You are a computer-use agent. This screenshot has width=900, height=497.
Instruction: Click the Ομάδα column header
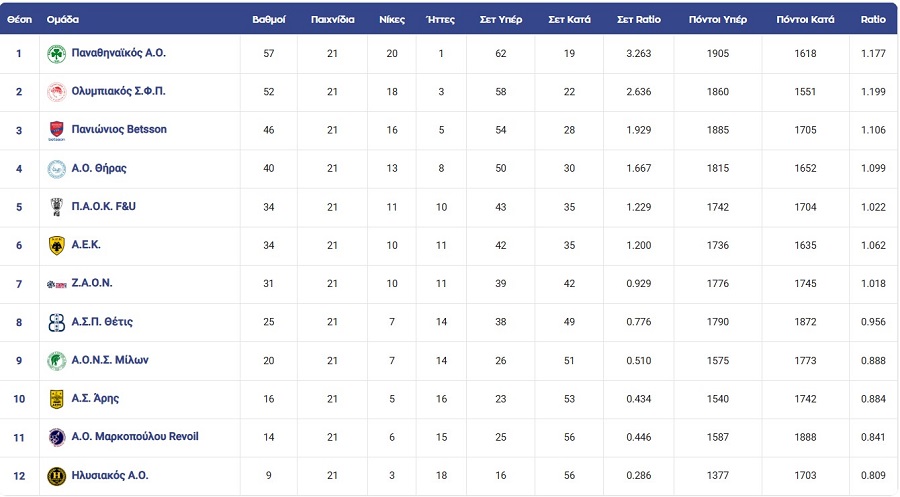(x=63, y=19)
